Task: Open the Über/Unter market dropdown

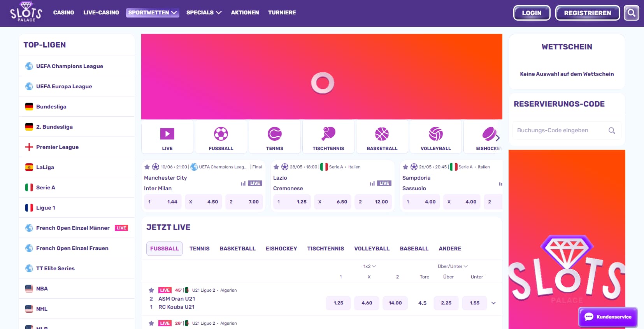Action: pyautogui.click(x=452, y=266)
